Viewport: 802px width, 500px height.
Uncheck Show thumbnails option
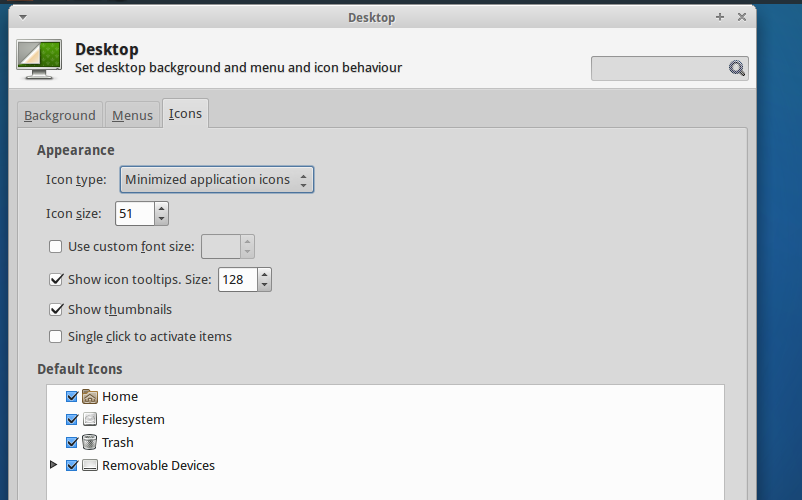[x=56, y=309]
